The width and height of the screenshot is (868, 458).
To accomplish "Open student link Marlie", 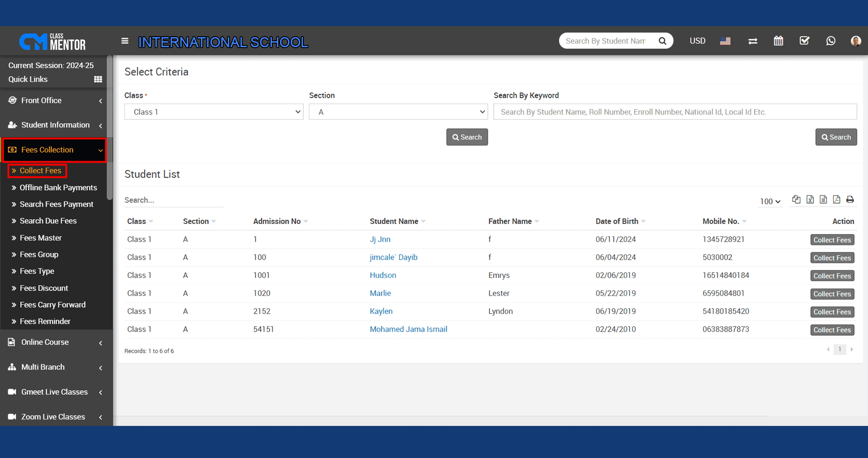I will click(x=380, y=293).
